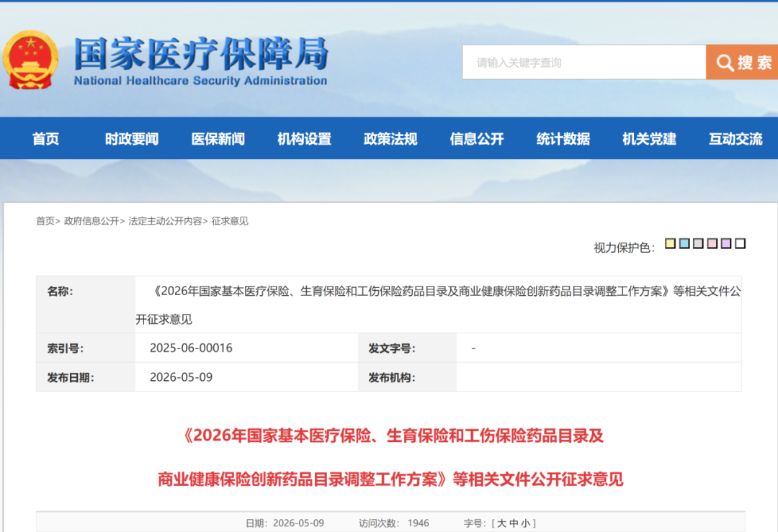
Task: Click the 发布机构 label
Action: [391, 378]
